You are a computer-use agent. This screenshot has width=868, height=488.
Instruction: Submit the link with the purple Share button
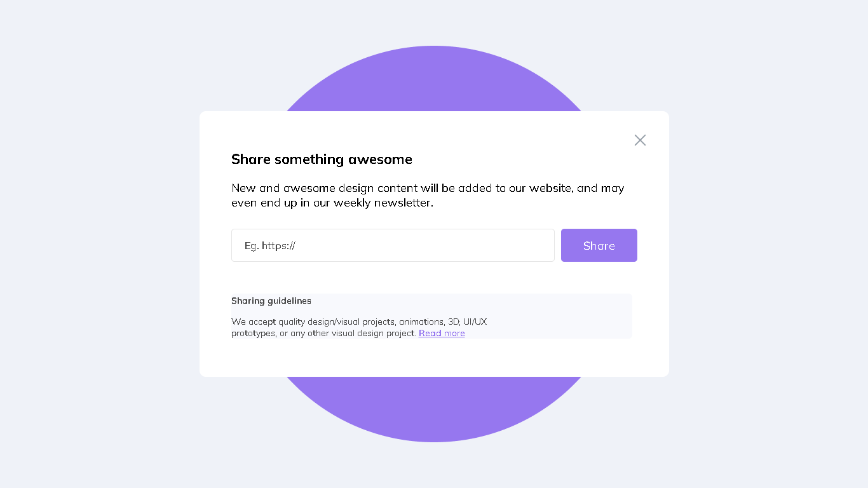pyautogui.click(x=599, y=245)
